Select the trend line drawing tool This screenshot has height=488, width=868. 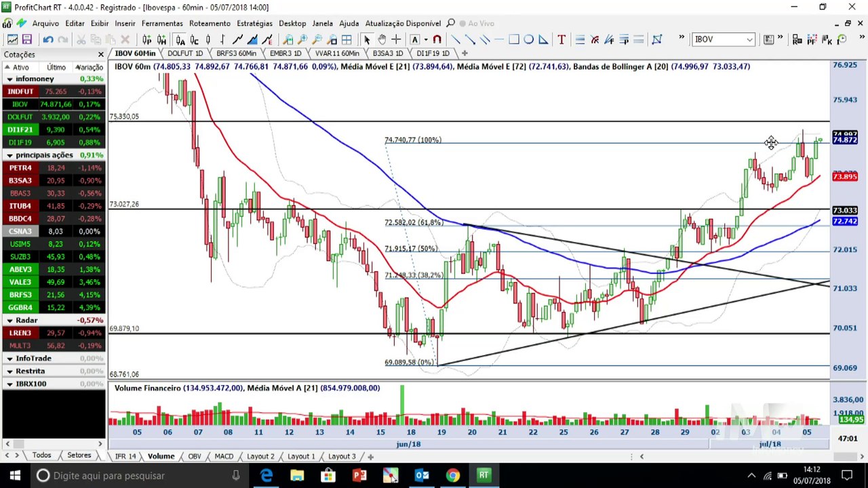pyautogui.click(x=455, y=40)
